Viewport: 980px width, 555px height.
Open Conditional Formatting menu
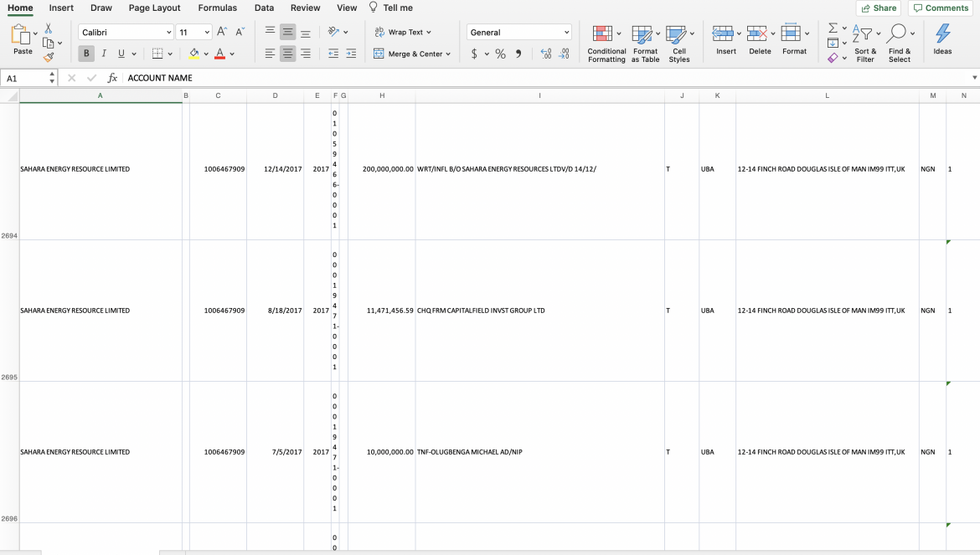point(606,44)
